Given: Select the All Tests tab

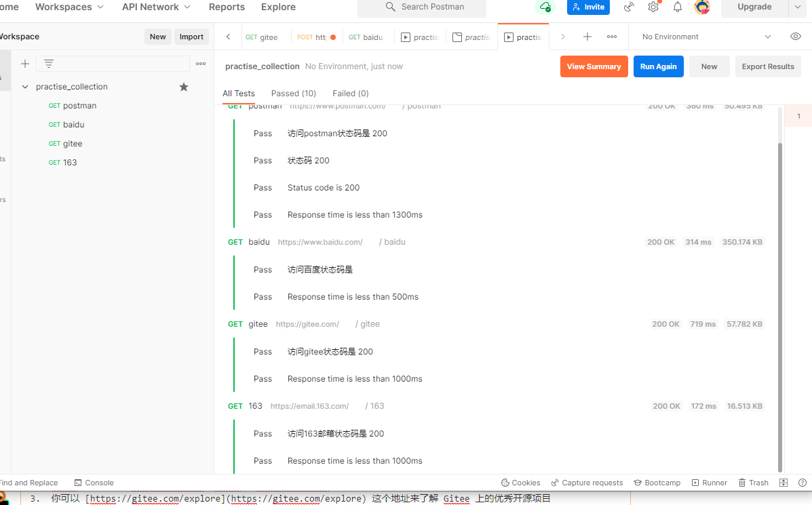Looking at the screenshot, I should pos(239,94).
